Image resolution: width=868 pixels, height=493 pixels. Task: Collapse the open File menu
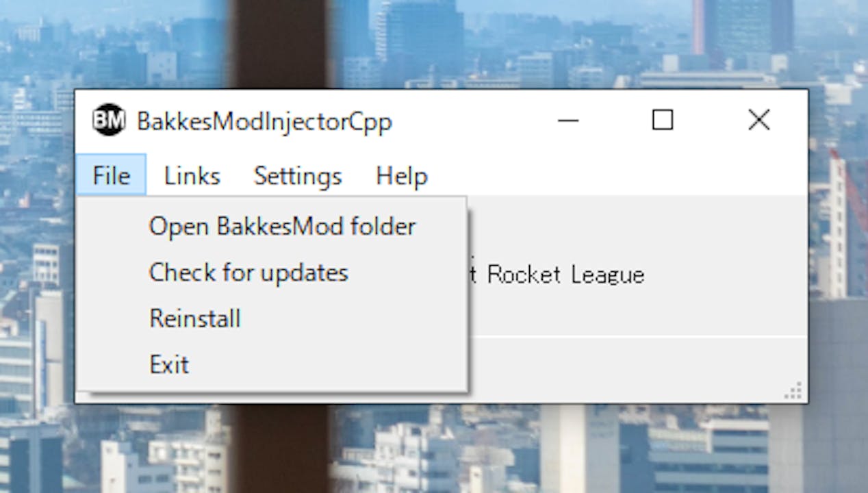point(112,176)
